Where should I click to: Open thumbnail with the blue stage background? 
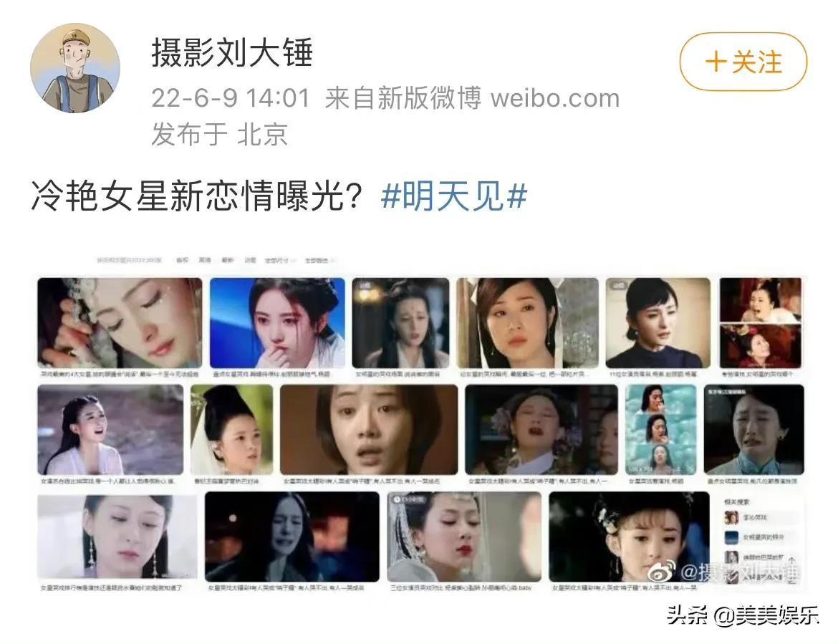277,323
